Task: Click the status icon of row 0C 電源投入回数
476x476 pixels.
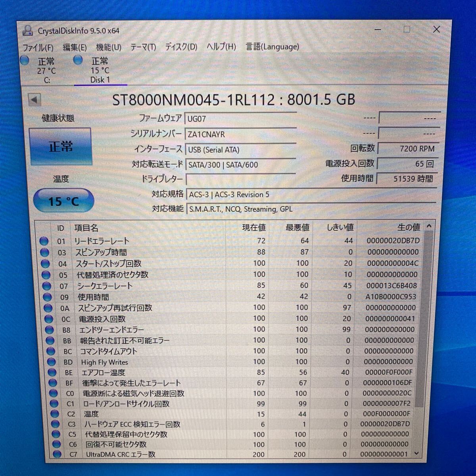Action: pyautogui.click(x=48, y=319)
